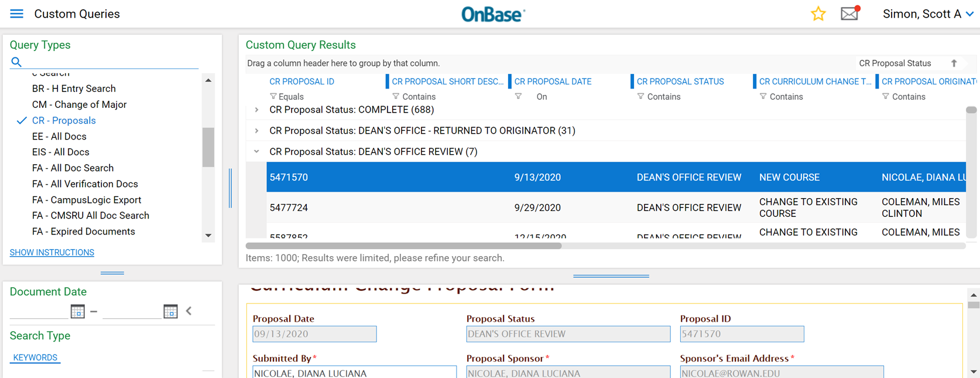
Task: Click the Contains filter icon under CR Proposal Short Desc
Action: 396,96
